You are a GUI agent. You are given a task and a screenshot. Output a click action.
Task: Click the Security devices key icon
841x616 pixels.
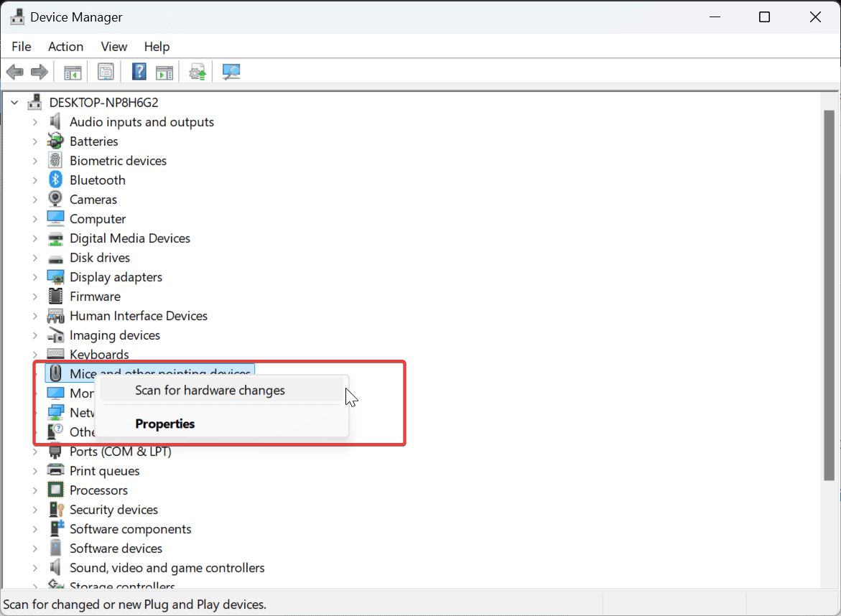[x=56, y=509]
